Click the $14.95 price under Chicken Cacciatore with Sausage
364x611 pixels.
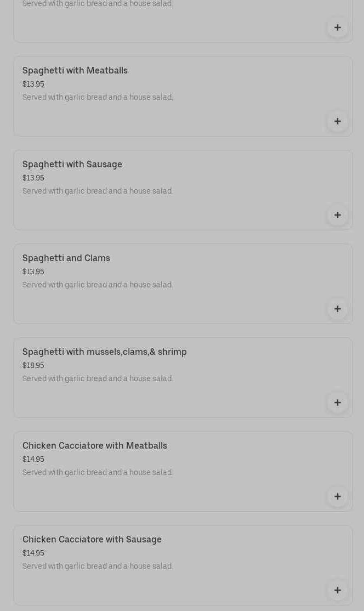[33, 553]
